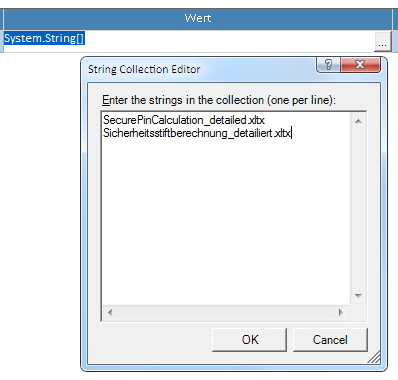
Task: Grab the resize grip at dialog corner
Action: coord(374,357)
